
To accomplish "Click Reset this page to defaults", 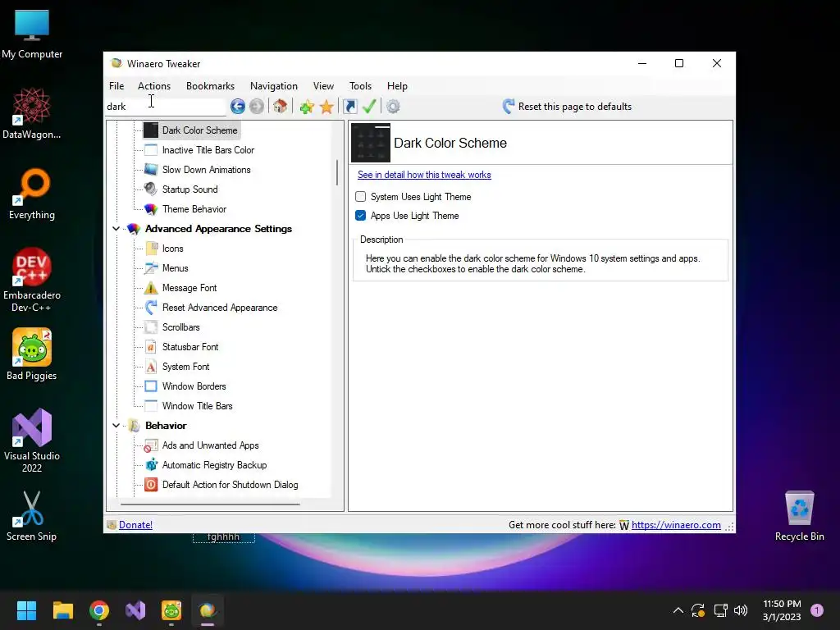I will pyautogui.click(x=568, y=107).
